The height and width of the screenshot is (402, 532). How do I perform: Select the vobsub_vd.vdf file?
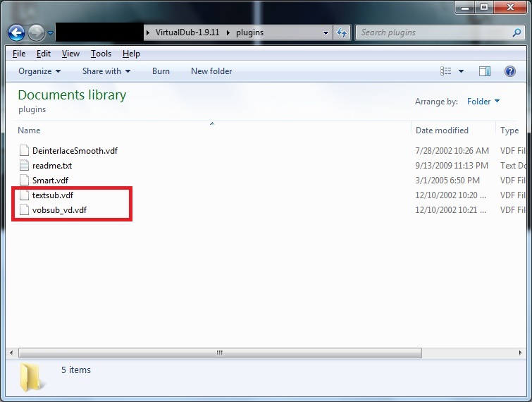coord(59,210)
